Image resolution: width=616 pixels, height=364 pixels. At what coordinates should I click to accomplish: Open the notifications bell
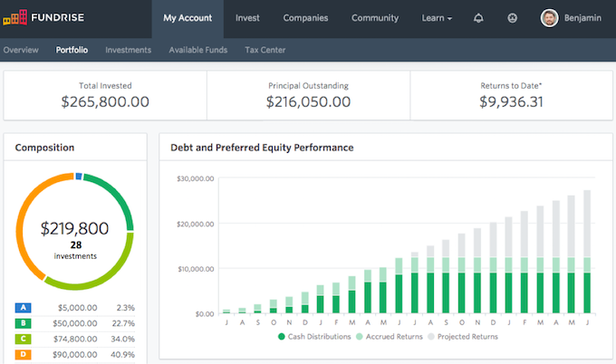click(x=478, y=18)
